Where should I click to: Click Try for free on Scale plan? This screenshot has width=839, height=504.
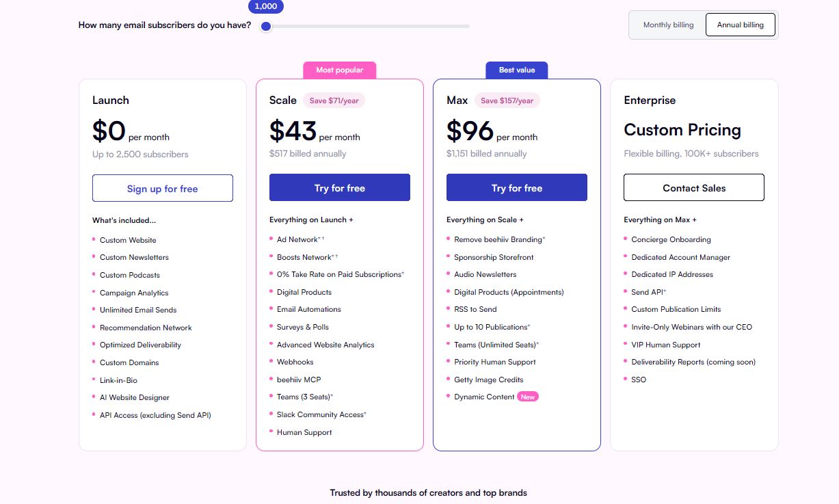(x=340, y=188)
